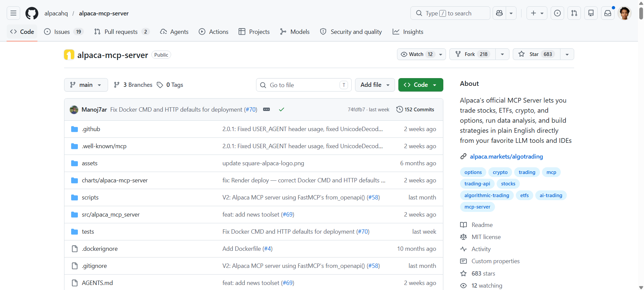Open the hamburger navigation menu
The height and width of the screenshot is (290, 644).
click(13, 13)
